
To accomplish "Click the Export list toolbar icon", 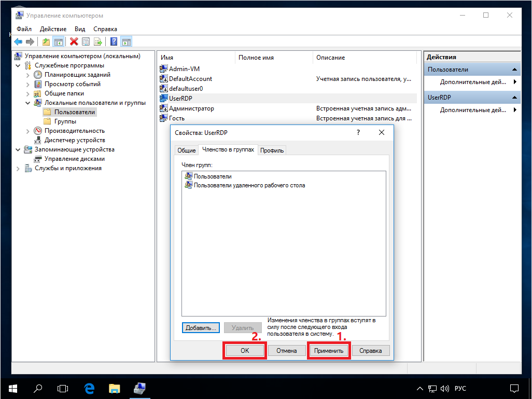I will pos(98,42).
